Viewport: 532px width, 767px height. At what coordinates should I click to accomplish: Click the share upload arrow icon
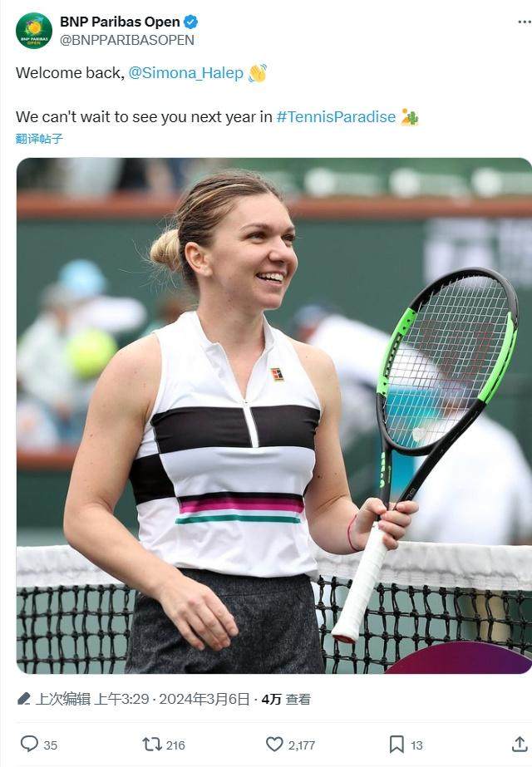click(520, 744)
